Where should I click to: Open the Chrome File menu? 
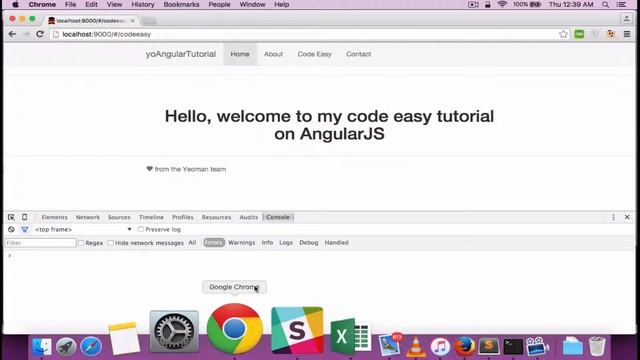point(70,4)
